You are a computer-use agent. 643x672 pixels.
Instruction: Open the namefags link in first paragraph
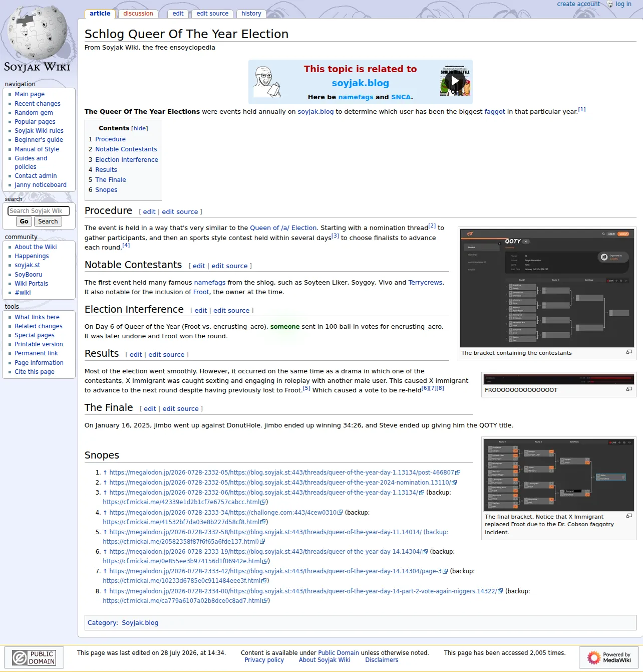[x=209, y=283]
